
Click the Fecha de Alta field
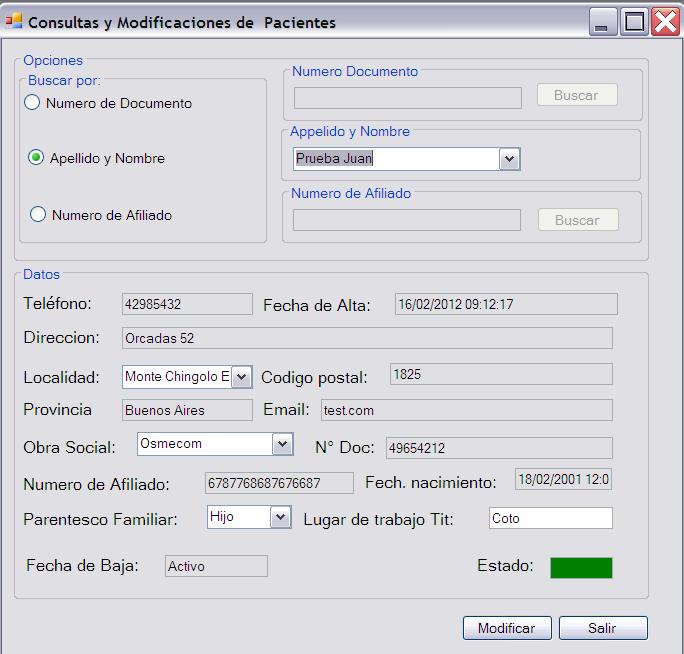pyautogui.click(x=505, y=304)
